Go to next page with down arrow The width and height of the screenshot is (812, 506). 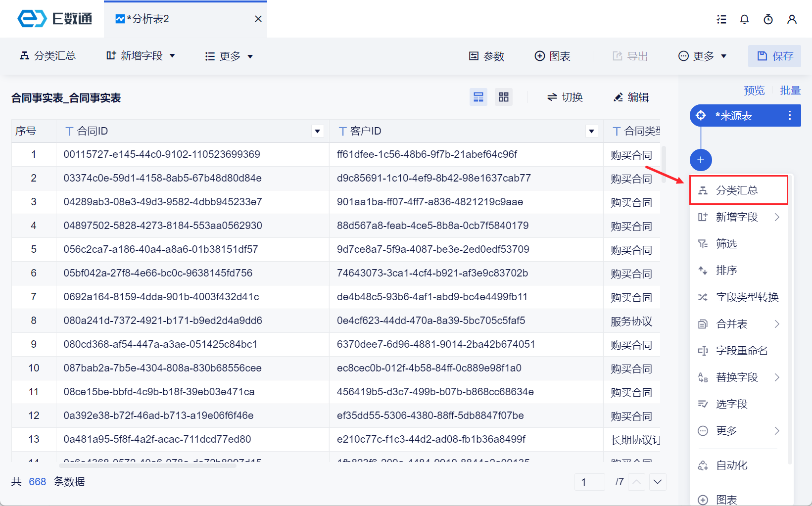tap(658, 482)
